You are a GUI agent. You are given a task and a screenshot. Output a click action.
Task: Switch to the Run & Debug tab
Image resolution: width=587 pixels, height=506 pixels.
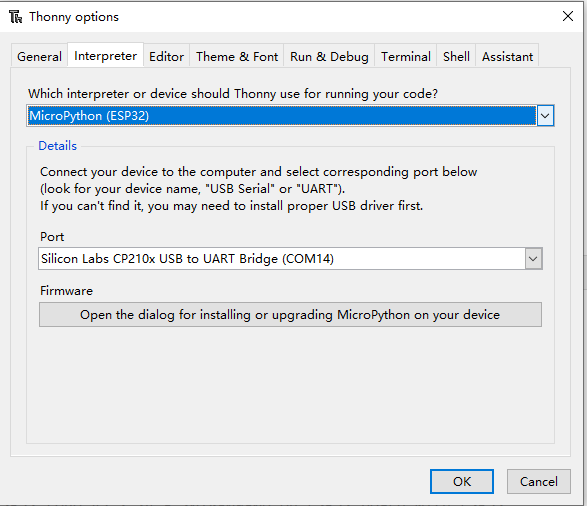click(329, 57)
